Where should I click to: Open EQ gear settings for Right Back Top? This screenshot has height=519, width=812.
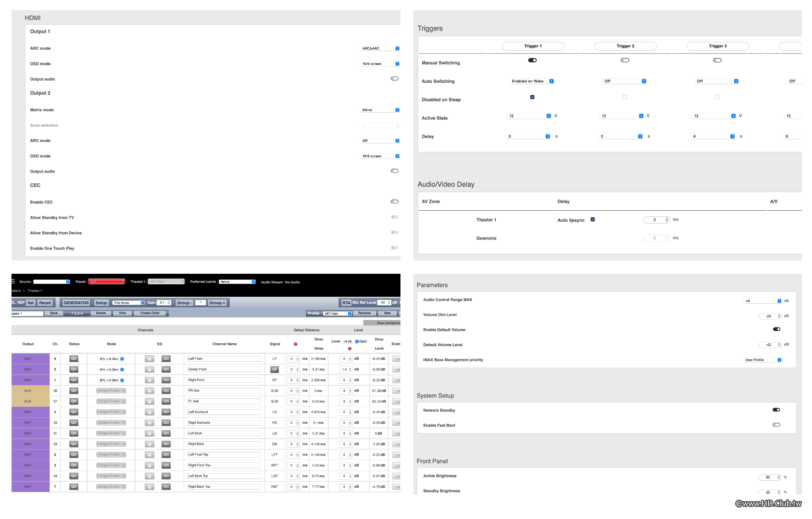click(x=149, y=487)
